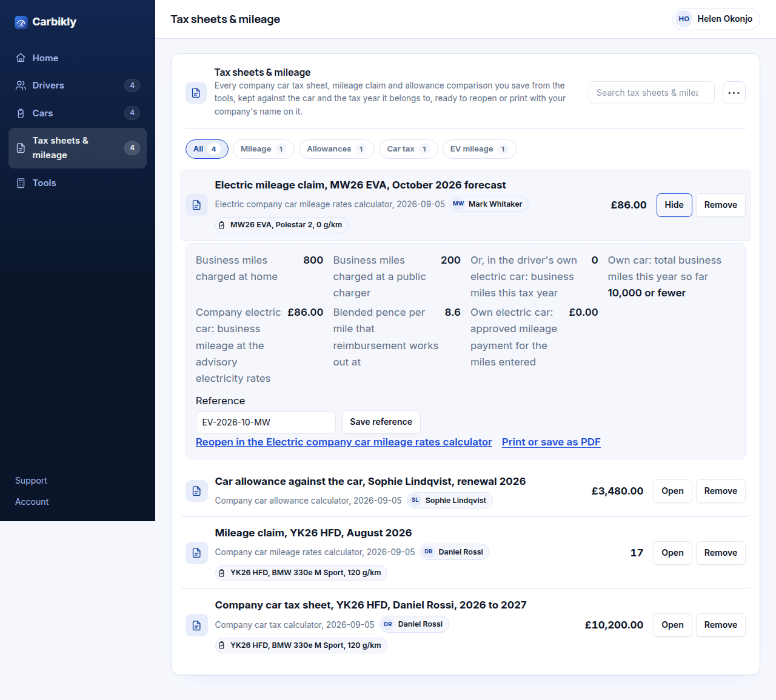Click the Company car tax sheet document icon
Viewport: 776px width, 700px height.
[x=196, y=625]
